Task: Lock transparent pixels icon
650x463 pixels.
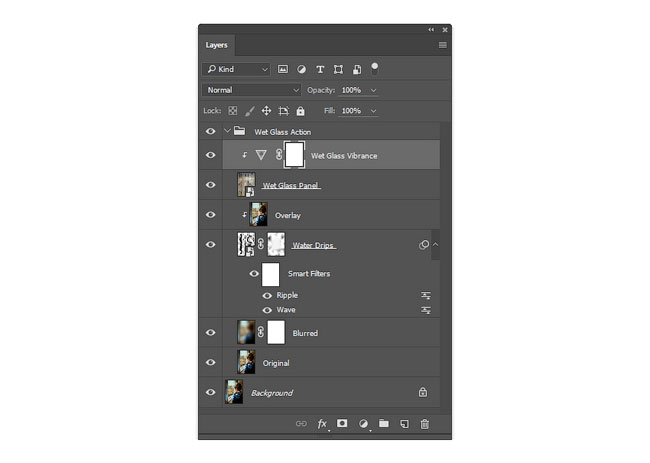Action: [233, 111]
